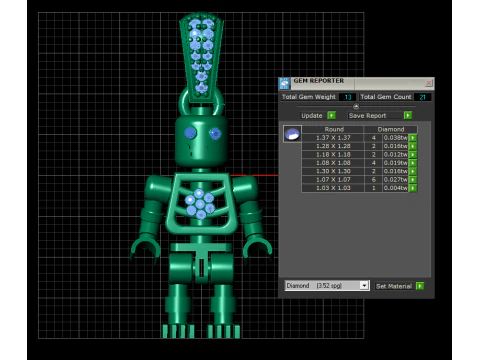Click the 0.027tw weight cell

pyautogui.click(x=395, y=179)
